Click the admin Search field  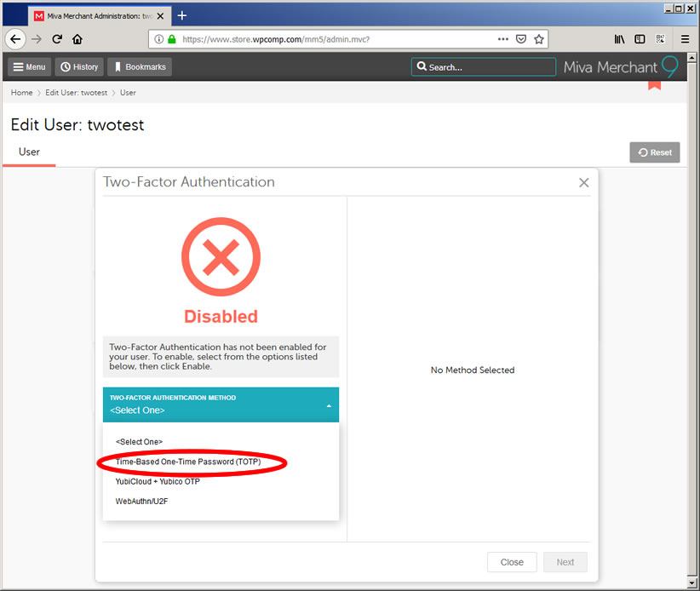click(x=484, y=67)
